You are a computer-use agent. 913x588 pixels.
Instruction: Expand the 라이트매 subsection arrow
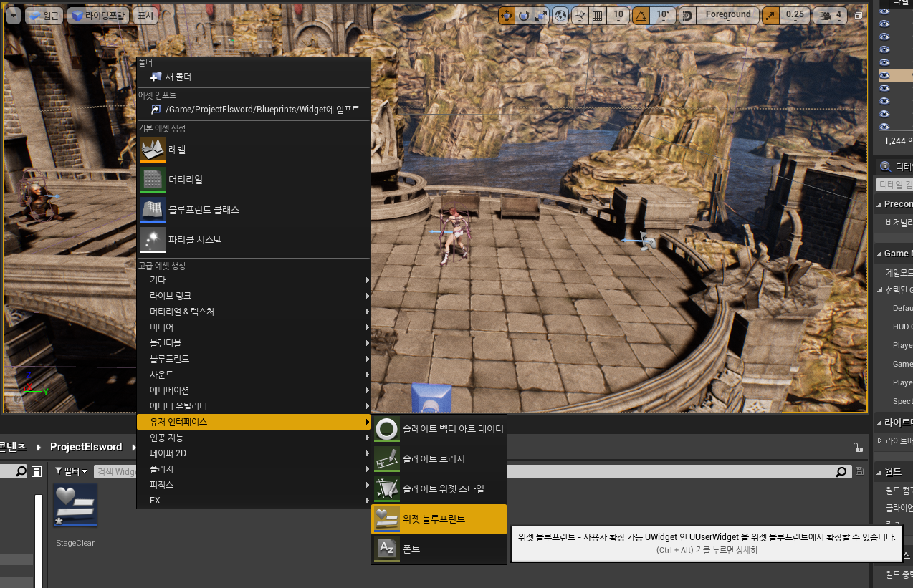click(x=880, y=440)
